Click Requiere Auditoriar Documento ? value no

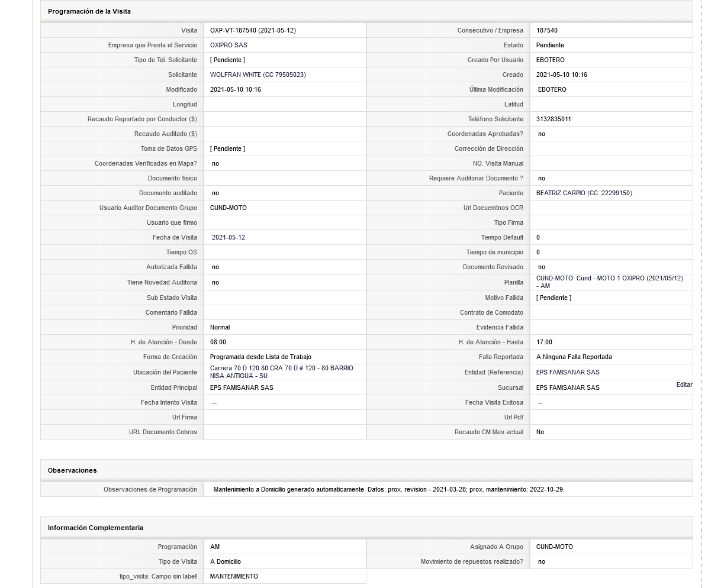click(x=542, y=178)
